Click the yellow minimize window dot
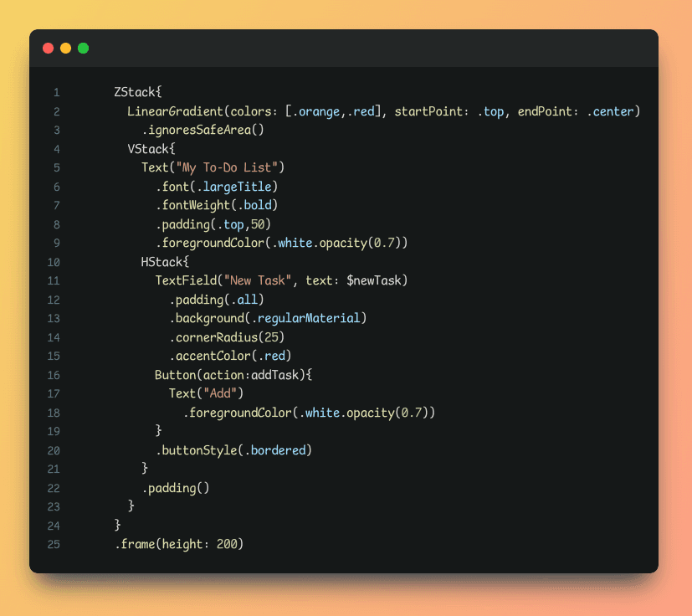This screenshot has width=692, height=616. pos(66,49)
